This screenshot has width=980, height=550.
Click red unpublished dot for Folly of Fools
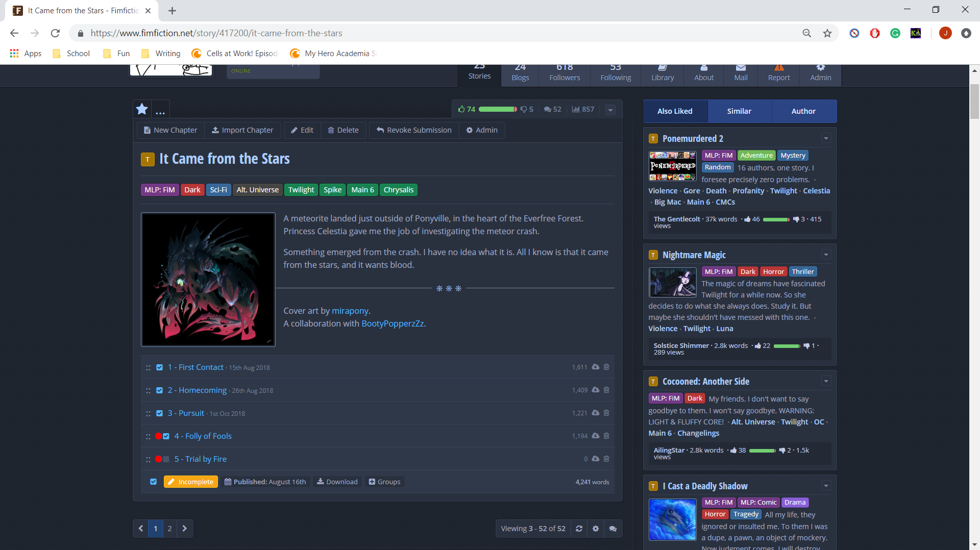[158, 436]
